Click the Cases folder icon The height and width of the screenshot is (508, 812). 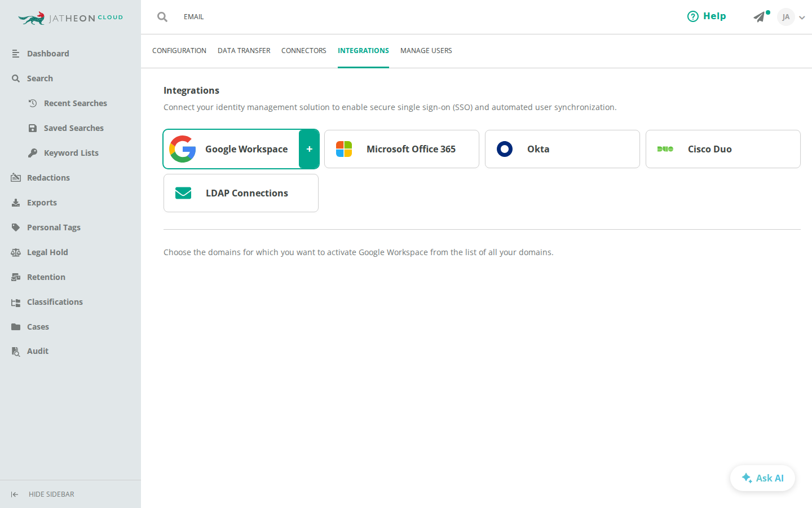[x=16, y=327]
